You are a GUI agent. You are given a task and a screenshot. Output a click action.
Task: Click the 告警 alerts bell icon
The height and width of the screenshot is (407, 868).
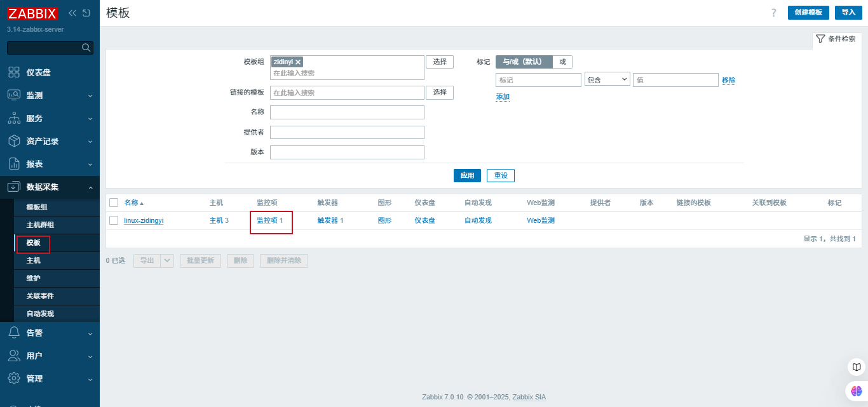(x=14, y=333)
